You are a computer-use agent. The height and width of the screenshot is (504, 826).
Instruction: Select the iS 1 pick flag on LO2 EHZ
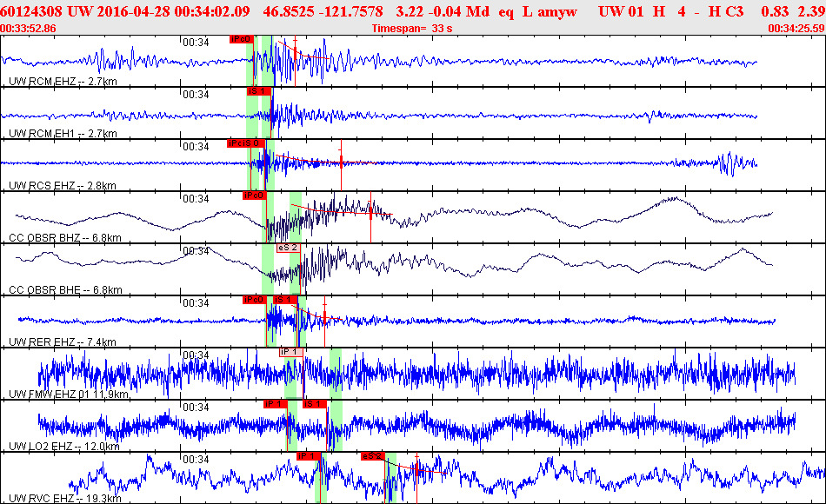tap(315, 404)
